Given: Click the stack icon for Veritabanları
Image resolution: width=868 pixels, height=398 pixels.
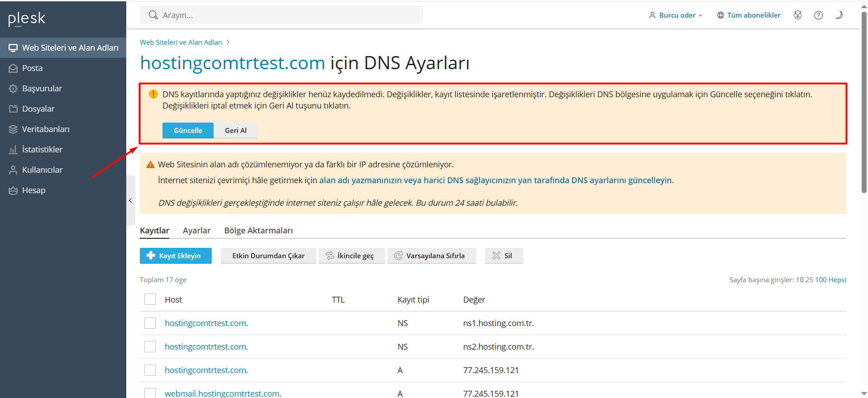Looking at the screenshot, I should (x=13, y=129).
